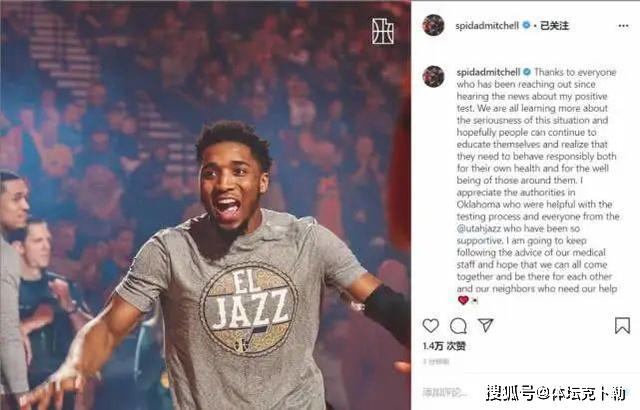Viewport: 640px width, 410px height.
Task: Open the main post photo
Action: click(205, 205)
